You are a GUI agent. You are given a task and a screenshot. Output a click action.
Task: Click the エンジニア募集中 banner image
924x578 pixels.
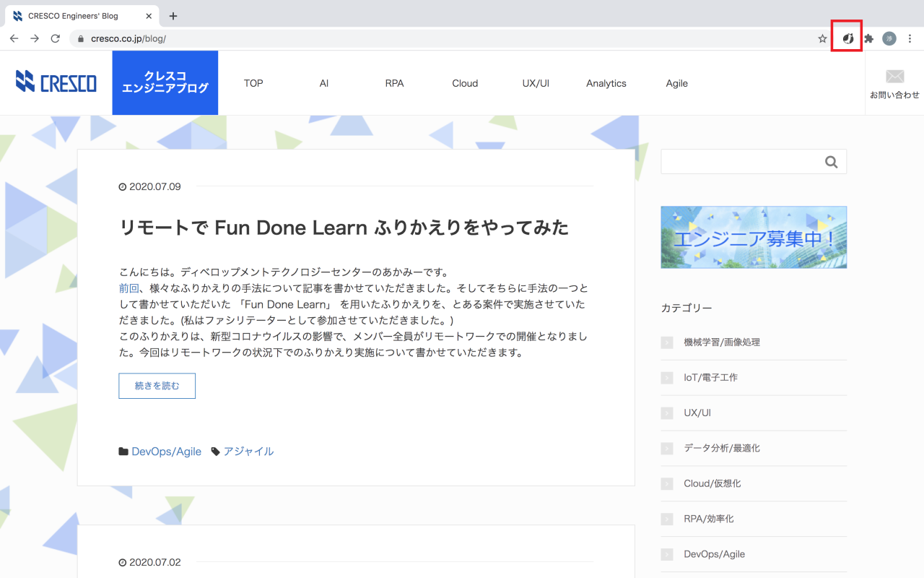pyautogui.click(x=754, y=238)
